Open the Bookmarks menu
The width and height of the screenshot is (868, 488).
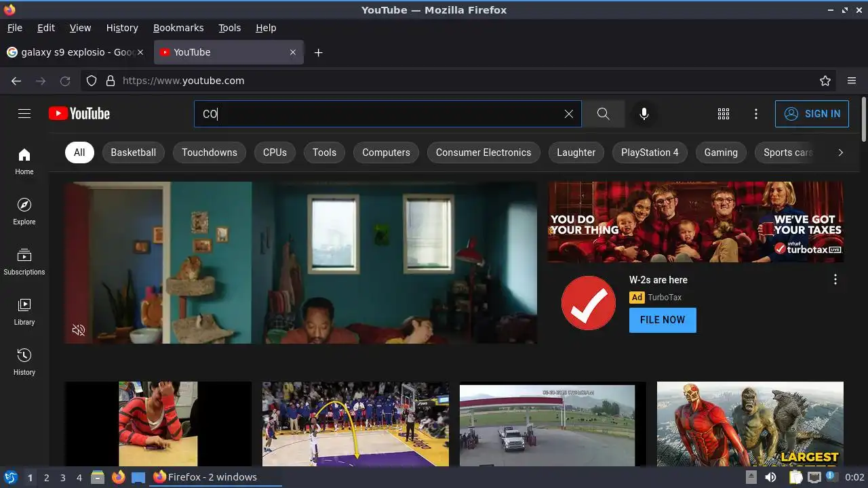178,28
